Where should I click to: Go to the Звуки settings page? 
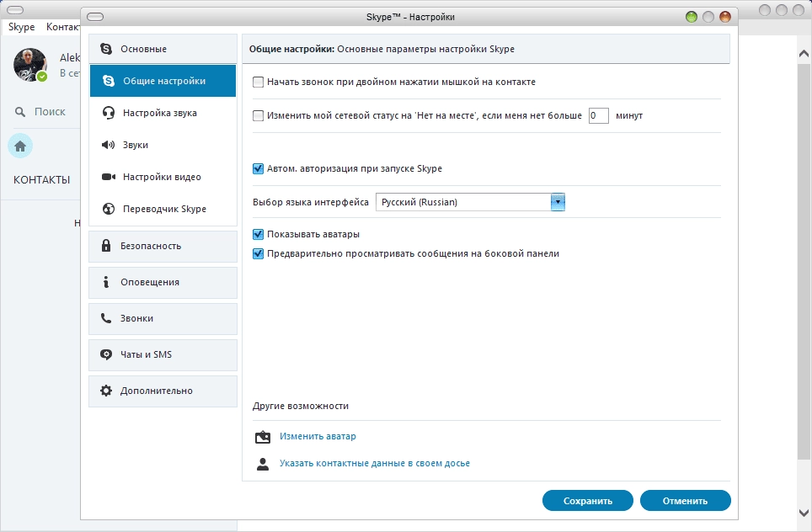pyautogui.click(x=163, y=145)
